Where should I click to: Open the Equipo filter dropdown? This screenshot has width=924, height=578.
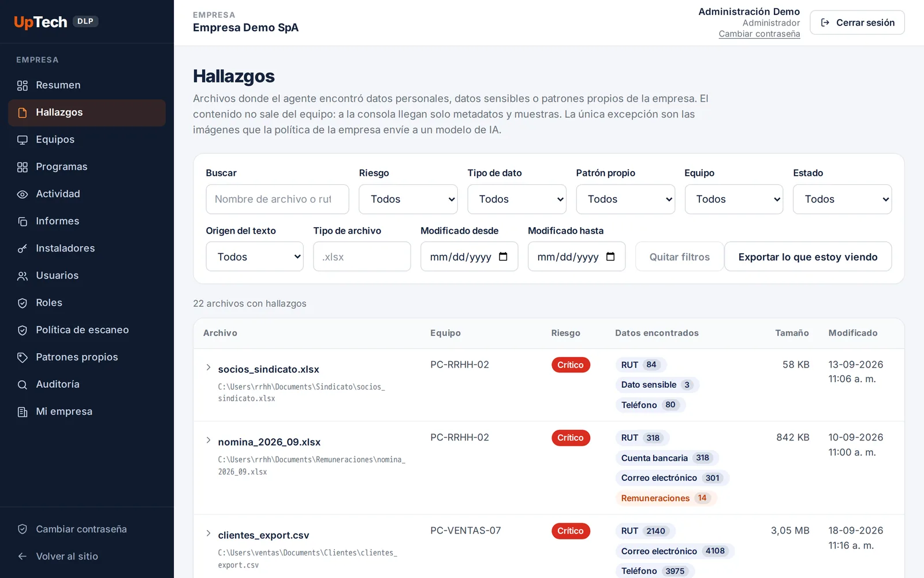point(734,199)
